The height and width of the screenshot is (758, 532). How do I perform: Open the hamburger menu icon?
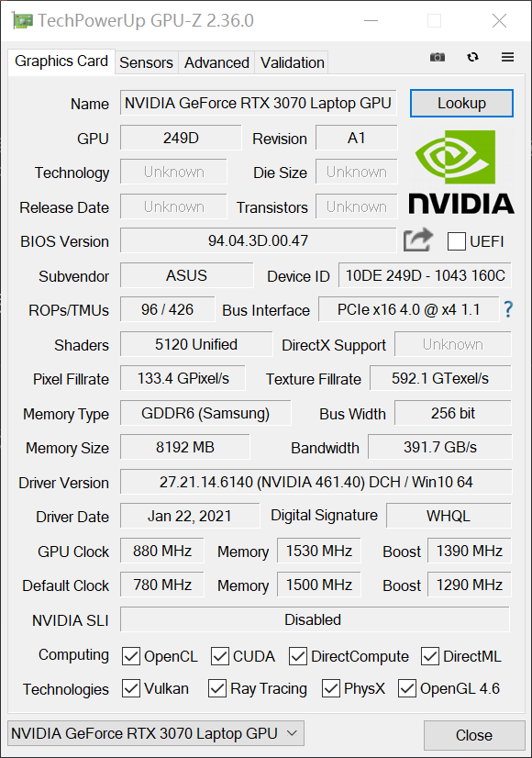[507, 57]
